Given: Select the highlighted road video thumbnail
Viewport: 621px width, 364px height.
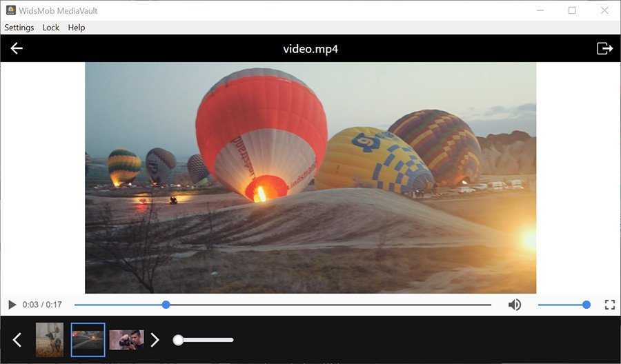Looking at the screenshot, I should tap(88, 340).
